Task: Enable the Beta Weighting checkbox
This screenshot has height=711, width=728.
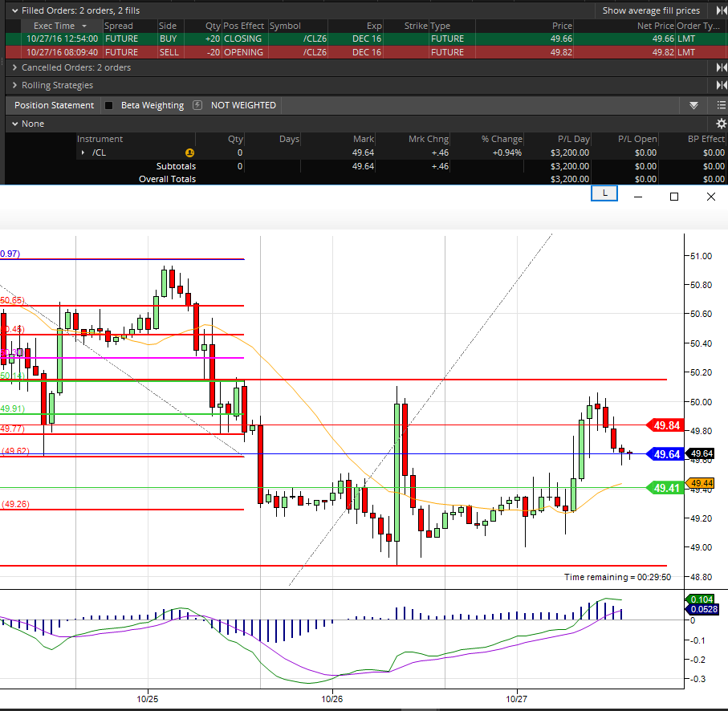Action: point(109,105)
